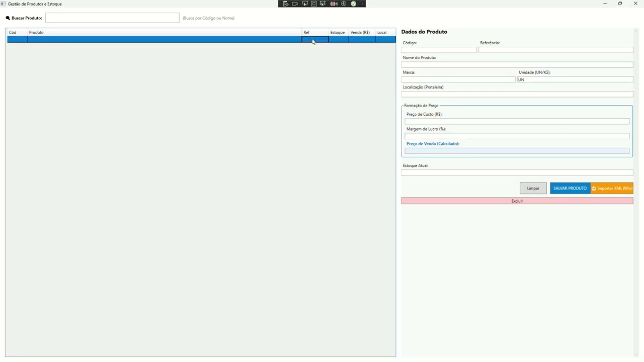Screen dimensions: 644x362
Task: Click the accessibility scan icon
Action: click(x=344, y=4)
